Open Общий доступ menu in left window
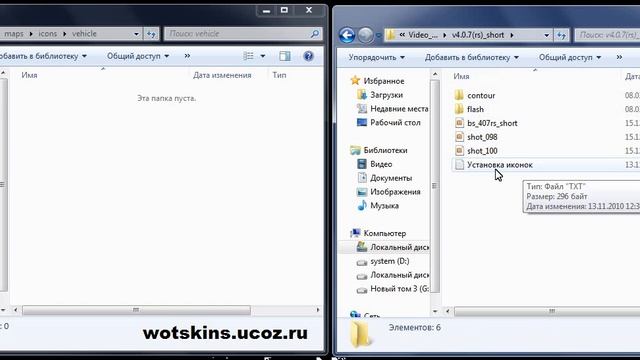 coord(138,56)
